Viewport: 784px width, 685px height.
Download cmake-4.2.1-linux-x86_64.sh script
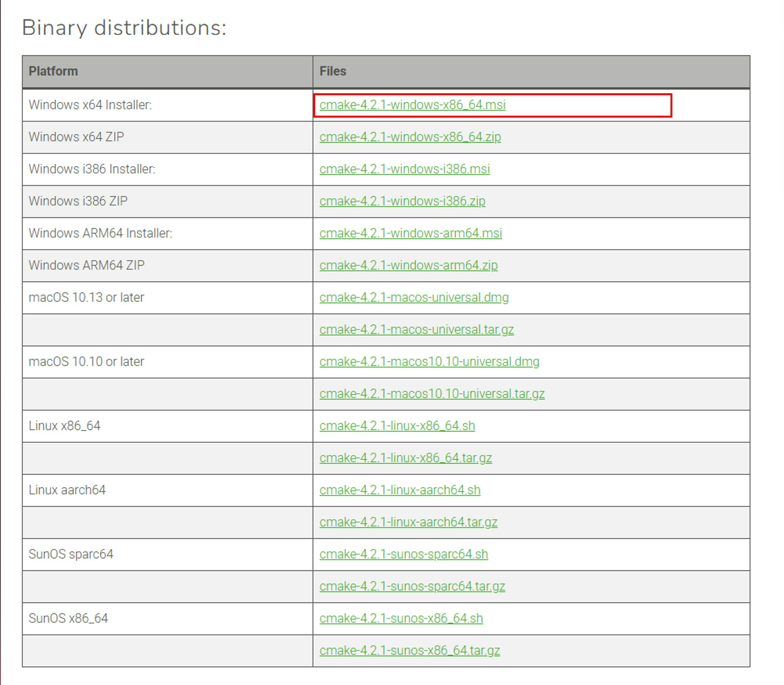397,426
